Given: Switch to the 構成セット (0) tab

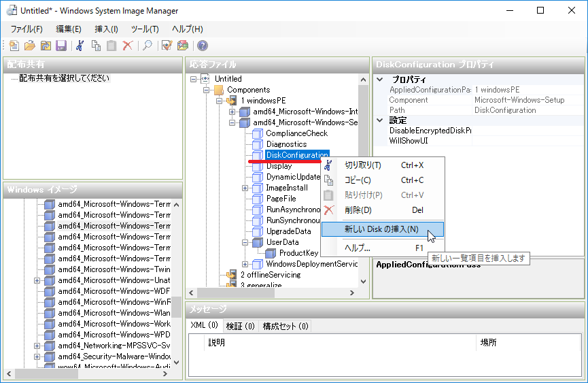Looking at the screenshot, I should tap(285, 326).
